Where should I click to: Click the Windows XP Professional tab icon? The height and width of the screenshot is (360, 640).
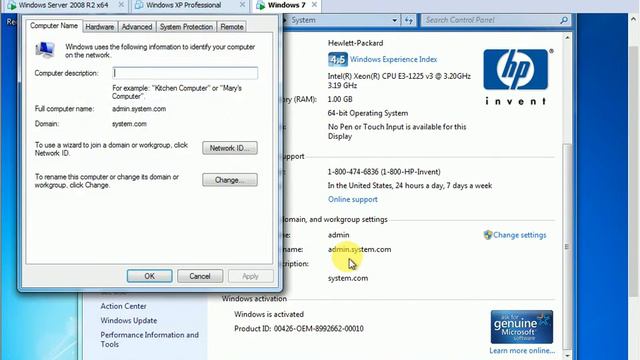(139, 5)
